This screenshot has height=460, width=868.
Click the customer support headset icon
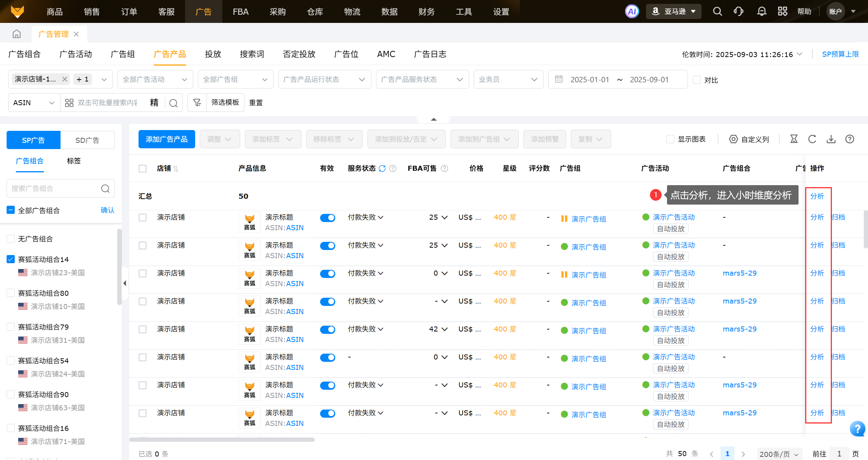coord(739,11)
